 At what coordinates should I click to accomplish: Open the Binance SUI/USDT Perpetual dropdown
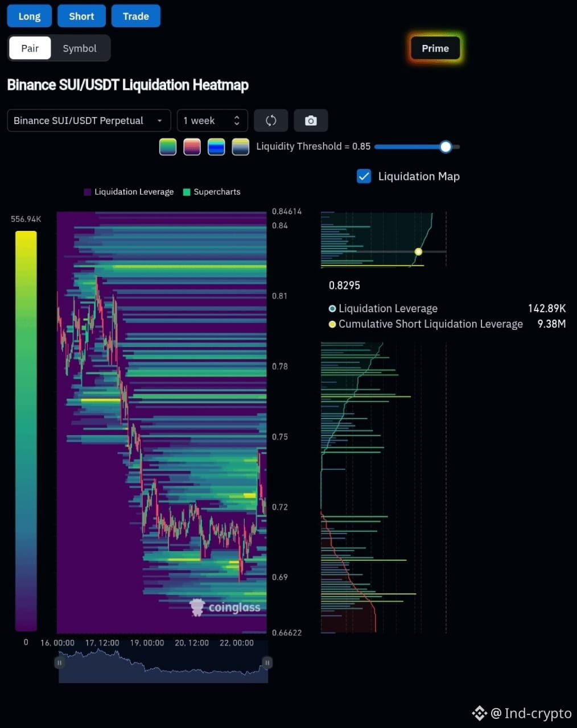89,121
